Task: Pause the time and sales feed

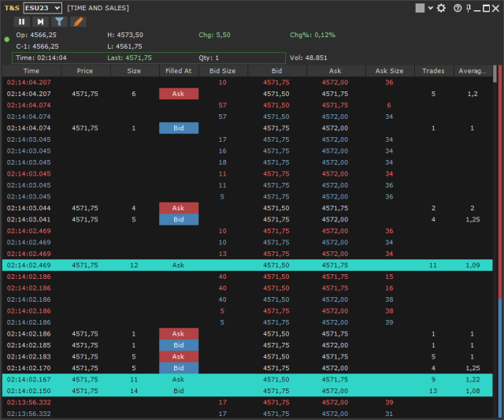Action: [22, 22]
